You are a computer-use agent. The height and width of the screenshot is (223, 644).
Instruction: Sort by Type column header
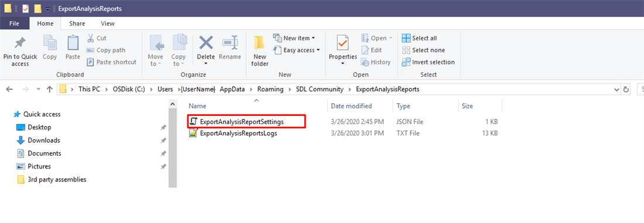pos(403,106)
